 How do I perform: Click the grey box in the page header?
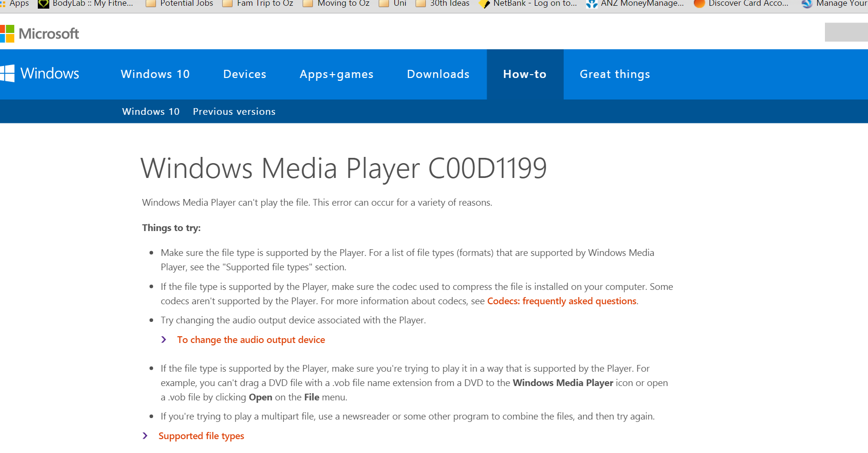click(x=846, y=32)
